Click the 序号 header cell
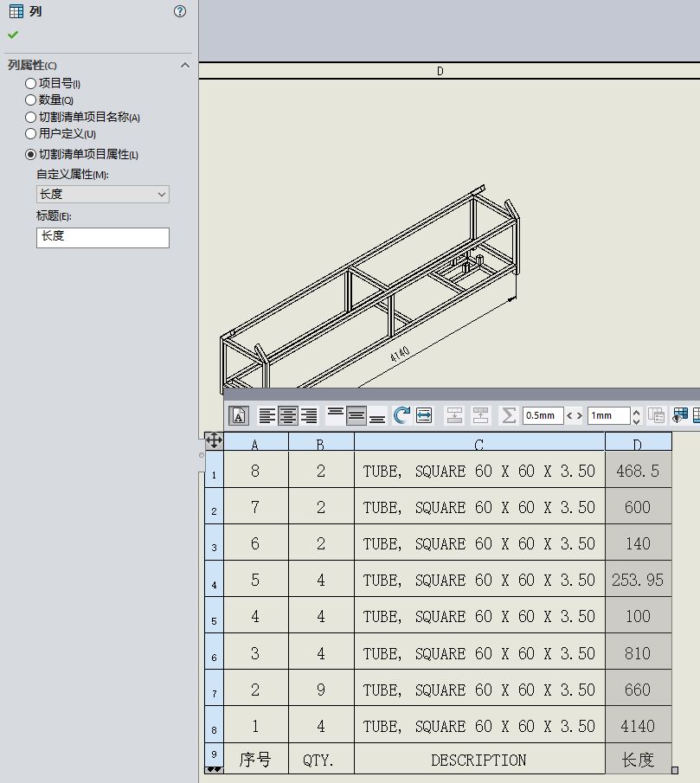This screenshot has width=700, height=783. 255,759
